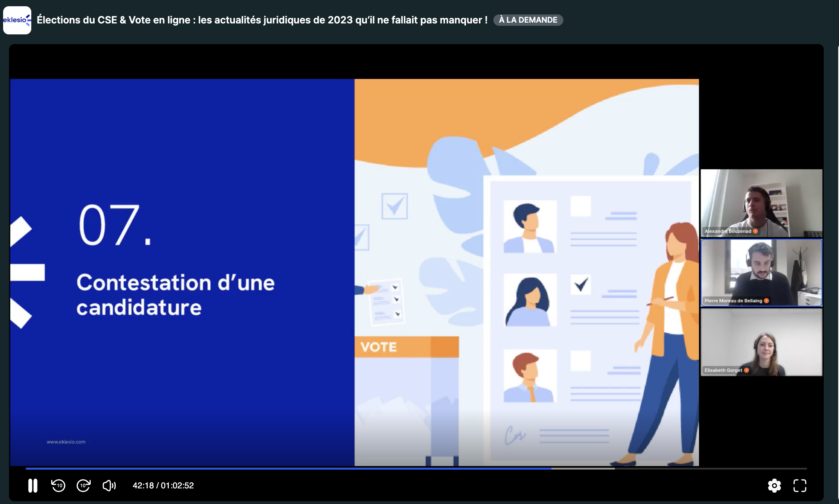Select Pierre Moreau de Bellaing's video thumbnail
This screenshot has width=839, height=504.
tap(762, 273)
